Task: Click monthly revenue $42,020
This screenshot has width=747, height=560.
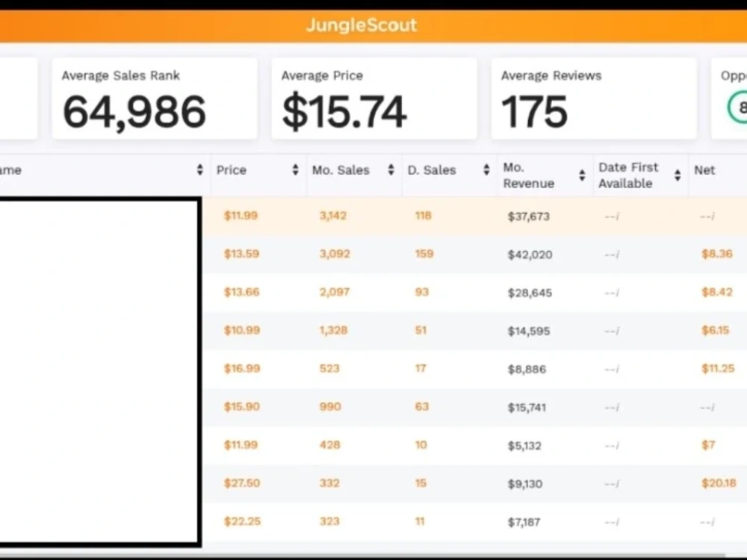Action: [x=530, y=255]
